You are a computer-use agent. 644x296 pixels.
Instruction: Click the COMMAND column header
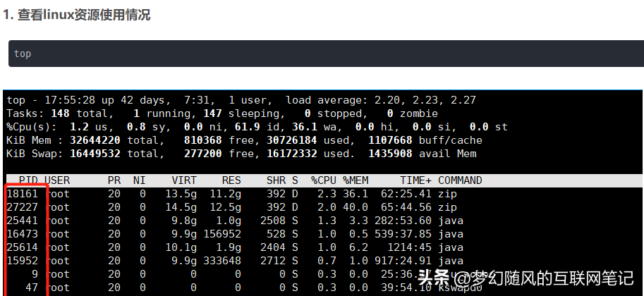pos(460,180)
